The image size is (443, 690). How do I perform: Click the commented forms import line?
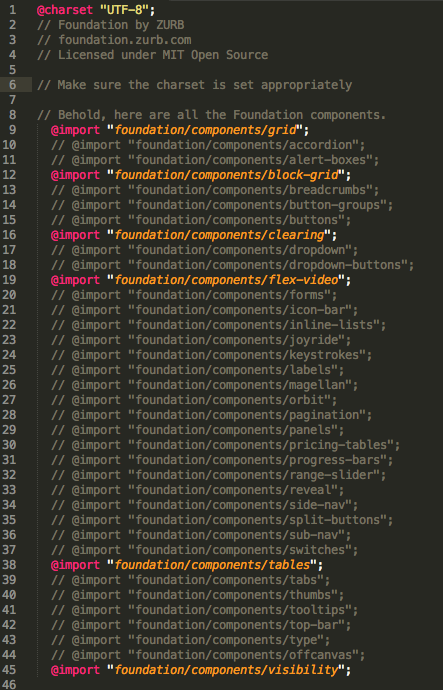click(x=194, y=294)
